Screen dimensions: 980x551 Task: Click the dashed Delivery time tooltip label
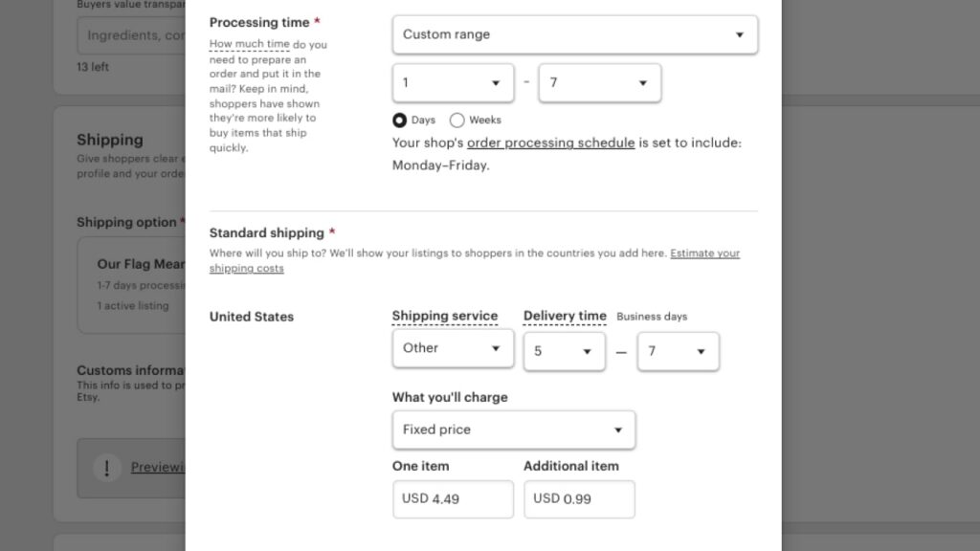(x=564, y=316)
